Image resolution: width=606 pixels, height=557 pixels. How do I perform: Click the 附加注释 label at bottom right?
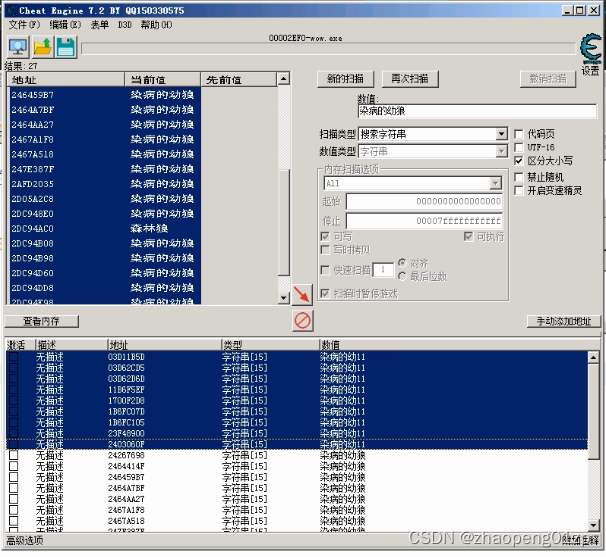(x=580, y=540)
